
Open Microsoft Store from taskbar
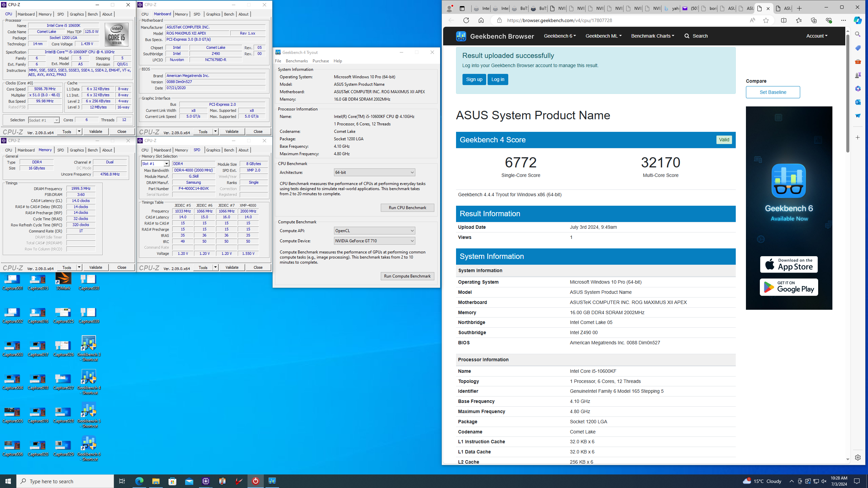(x=173, y=481)
